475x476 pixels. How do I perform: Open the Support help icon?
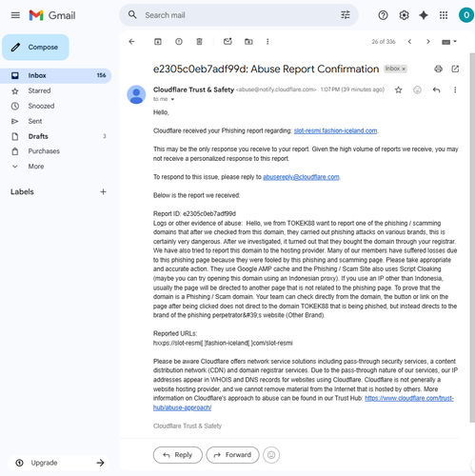point(383,15)
